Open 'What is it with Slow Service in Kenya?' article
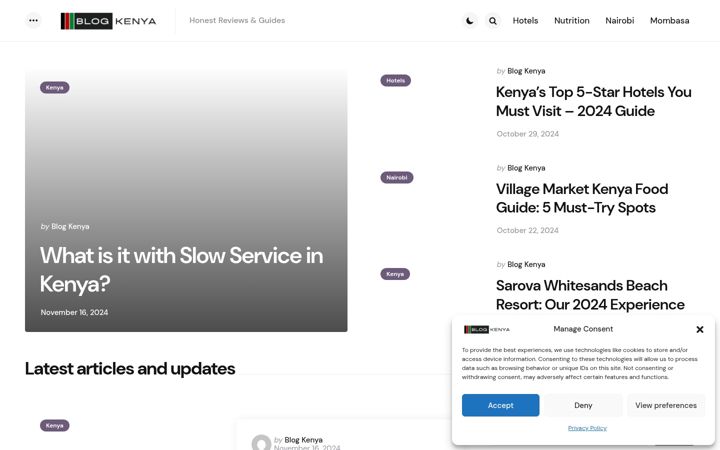This screenshot has height=450, width=720. coord(181,270)
